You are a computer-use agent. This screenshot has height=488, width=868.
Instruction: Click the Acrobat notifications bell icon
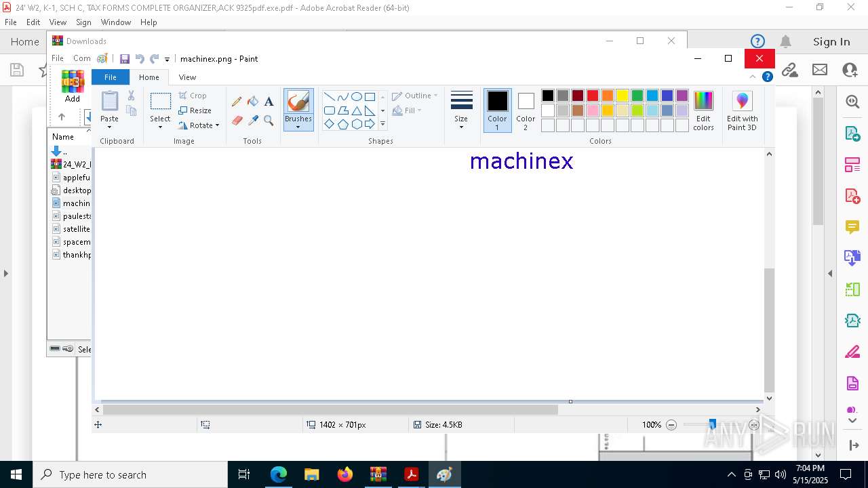785,41
